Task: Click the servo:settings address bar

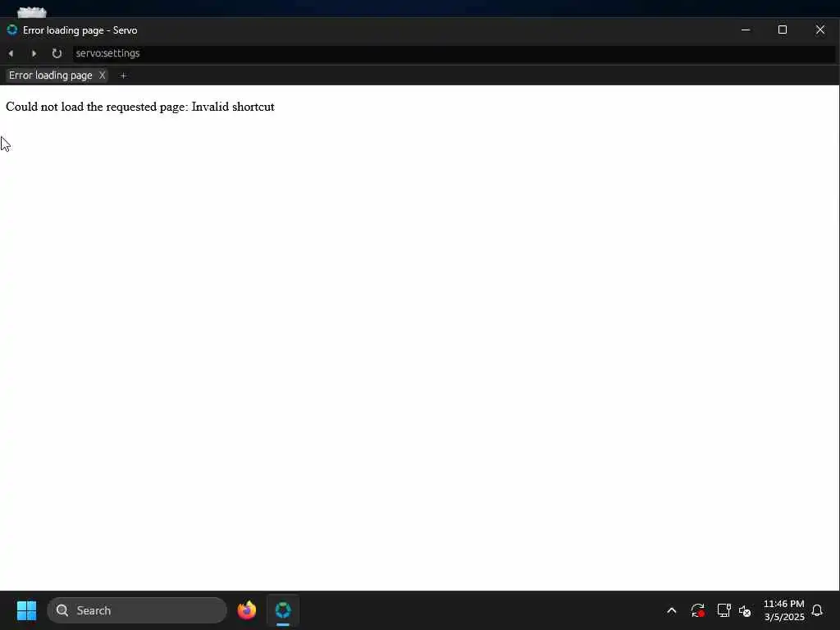Action: click(453, 53)
